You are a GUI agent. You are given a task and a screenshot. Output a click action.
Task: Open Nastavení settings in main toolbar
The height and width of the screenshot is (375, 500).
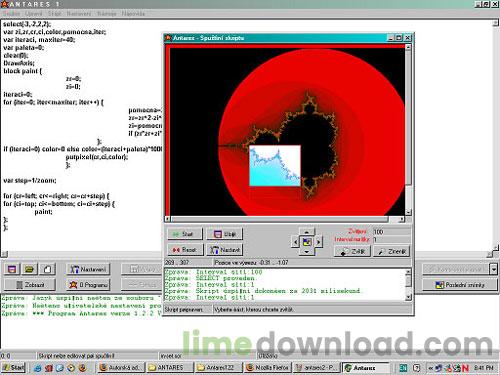(88, 269)
